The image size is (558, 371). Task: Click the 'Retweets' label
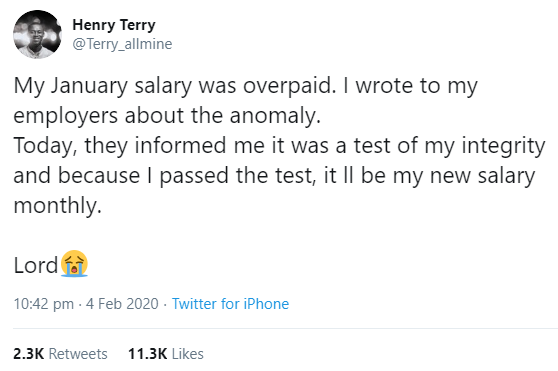point(78,354)
